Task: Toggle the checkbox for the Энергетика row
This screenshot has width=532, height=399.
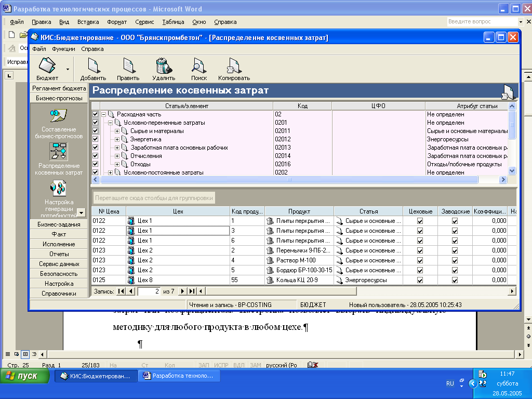Action: coord(95,139)
